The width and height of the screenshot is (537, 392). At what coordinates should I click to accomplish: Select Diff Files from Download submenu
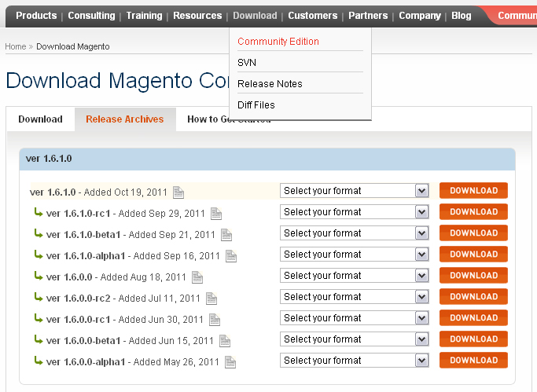(256, 105)
